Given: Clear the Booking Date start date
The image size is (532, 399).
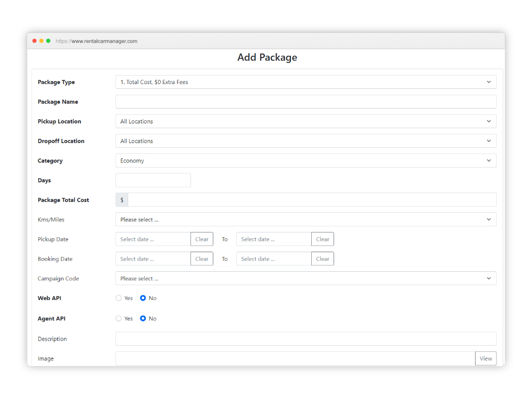Looking at the screenshot, I should coord(202,259).
